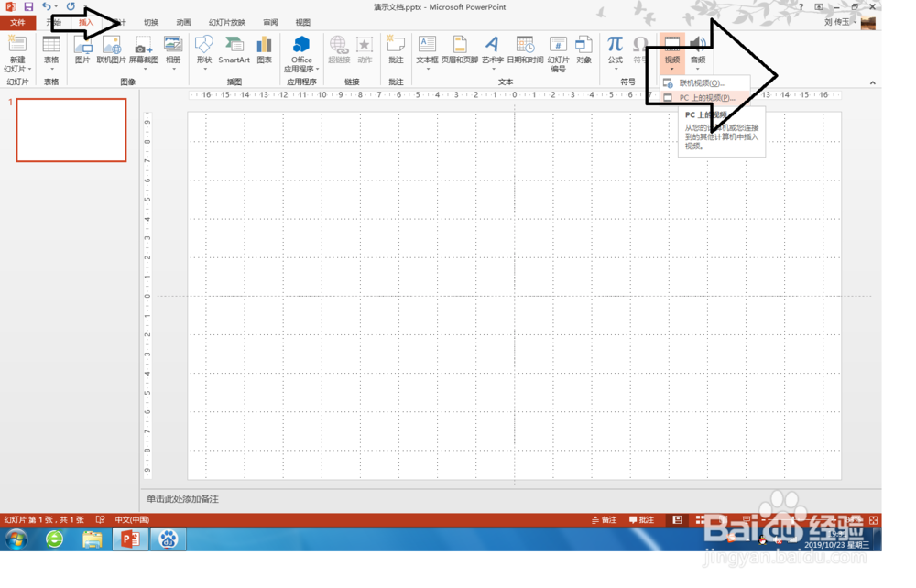Redo the last action from Quick Access Toolbar

[71, 6]
